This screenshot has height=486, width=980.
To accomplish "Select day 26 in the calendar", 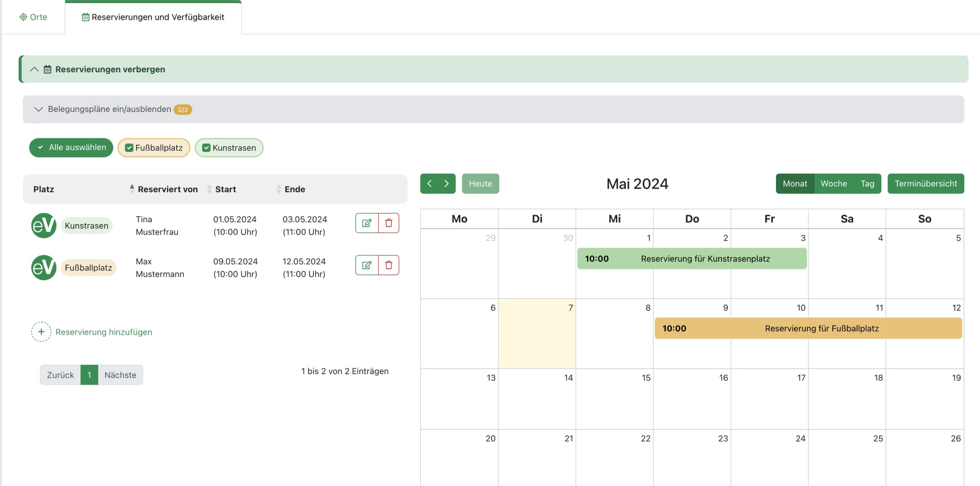I will point(924,458).
